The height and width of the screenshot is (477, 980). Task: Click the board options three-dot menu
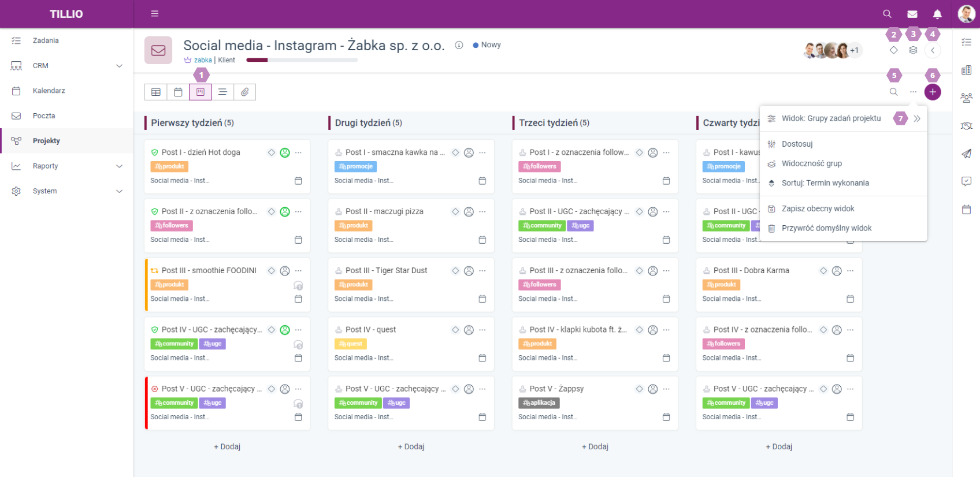point(913,92)
